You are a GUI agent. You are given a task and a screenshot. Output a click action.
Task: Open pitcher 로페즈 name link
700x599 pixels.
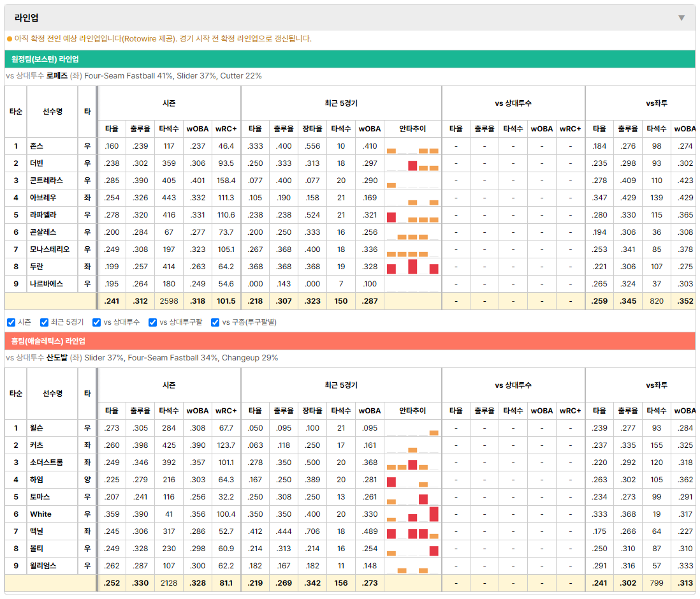click(57, 76)
